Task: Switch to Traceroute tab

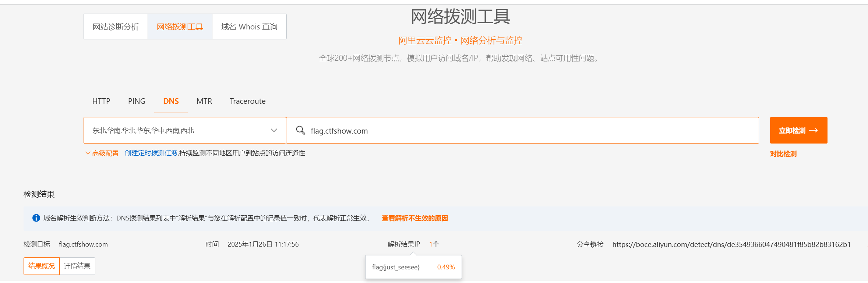Action: (247, 101)
